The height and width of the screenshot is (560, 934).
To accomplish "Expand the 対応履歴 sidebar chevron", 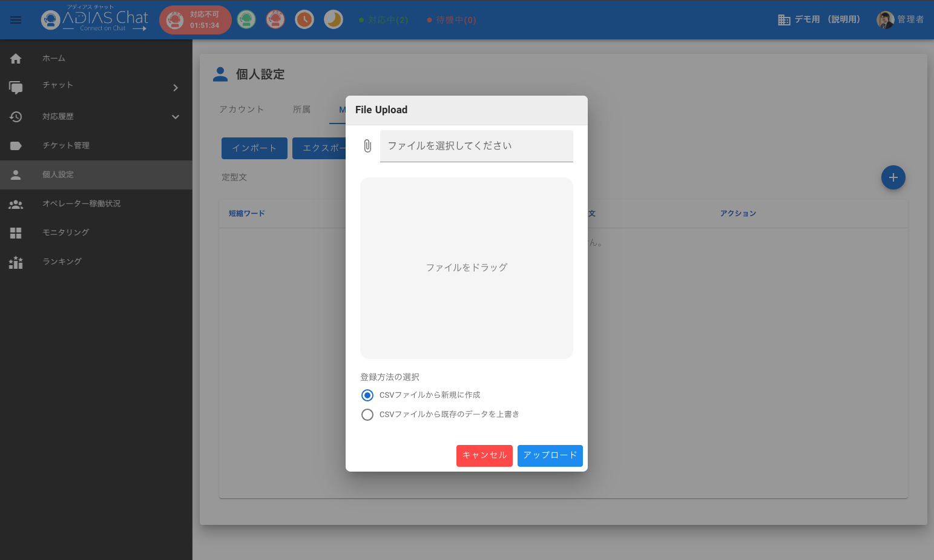I will click(176, 117).
